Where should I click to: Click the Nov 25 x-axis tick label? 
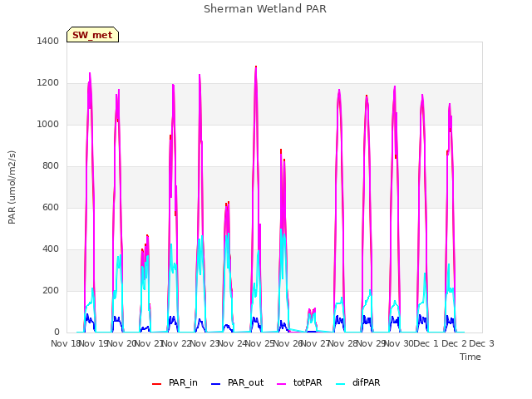click(x=259, y=343)
